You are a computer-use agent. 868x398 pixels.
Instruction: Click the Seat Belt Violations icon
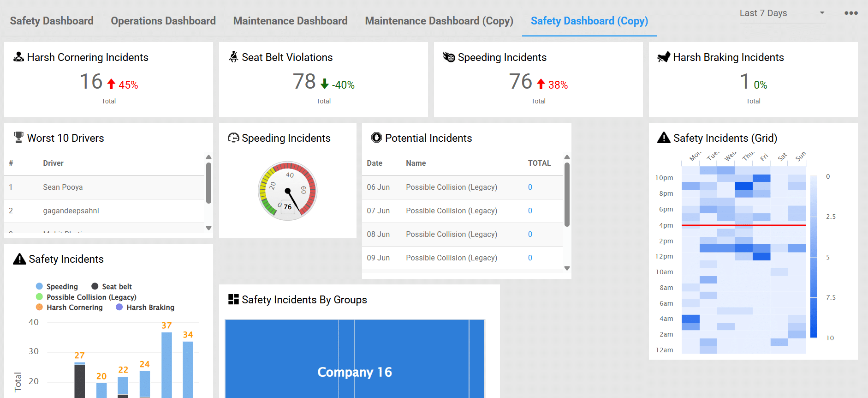pos(234,57)
